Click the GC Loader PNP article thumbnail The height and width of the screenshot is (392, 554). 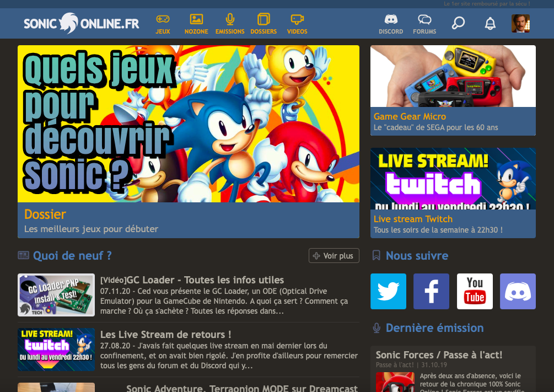56,295
